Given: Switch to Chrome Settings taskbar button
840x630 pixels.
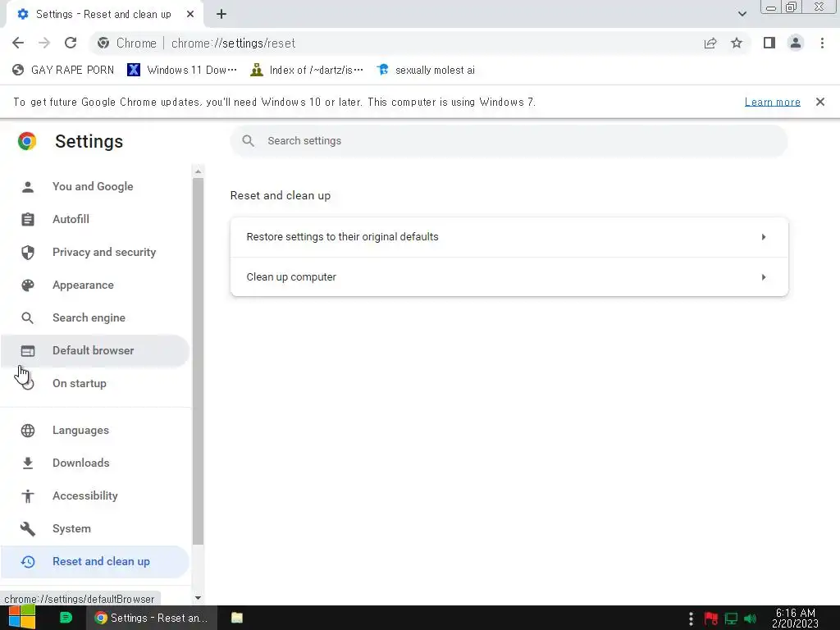Looking at the screenshot, I should [x=152, y=618].
